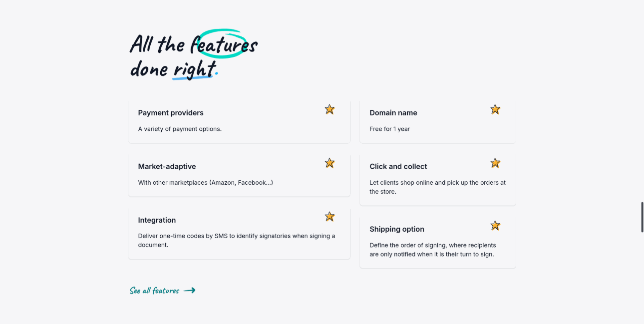Select the star on Market-adaptive card
This screenshot has width=644, height=324.
[329, 163]
